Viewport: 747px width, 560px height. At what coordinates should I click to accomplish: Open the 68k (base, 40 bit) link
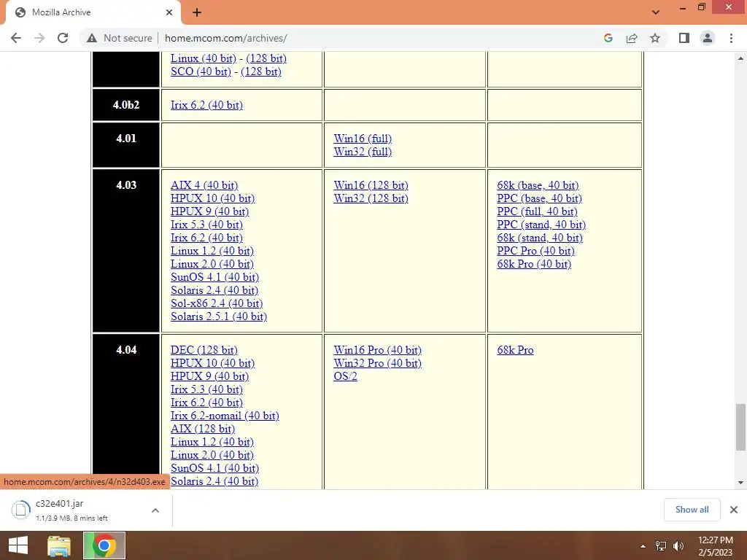538,184
